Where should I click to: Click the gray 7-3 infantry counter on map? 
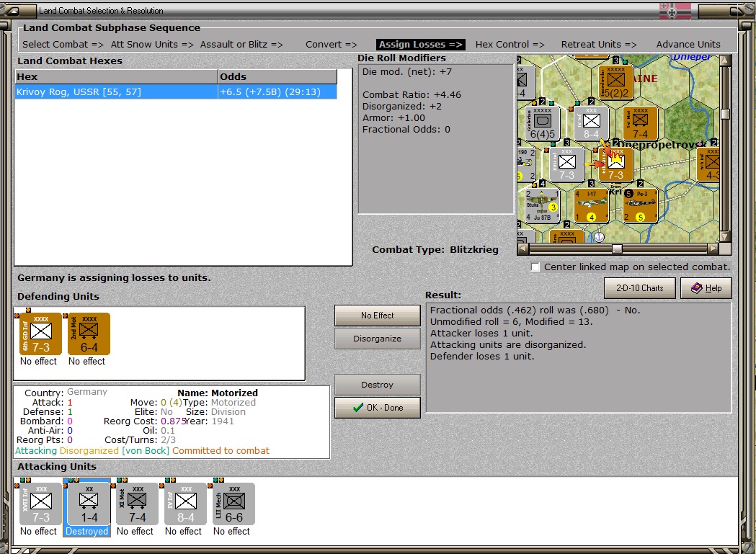click(567, 164)
